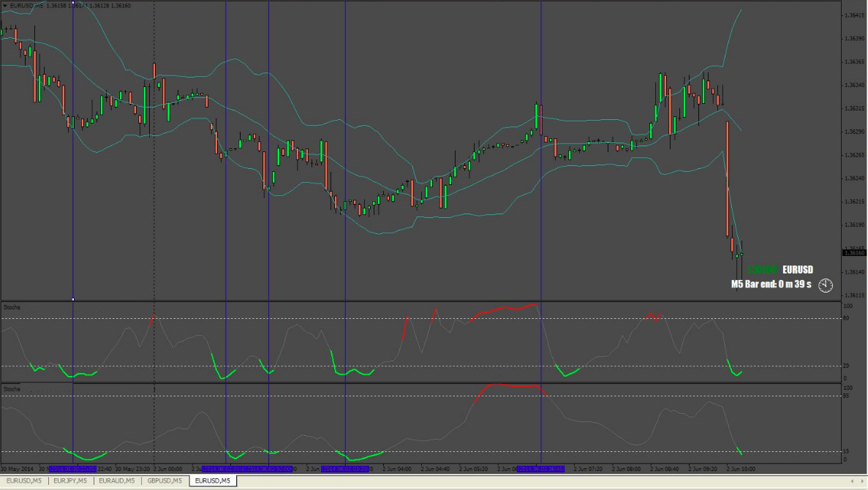Select the active EURUSD,M5 tab
This screenshot has width=868, height=490.
[x=212, y=480]
